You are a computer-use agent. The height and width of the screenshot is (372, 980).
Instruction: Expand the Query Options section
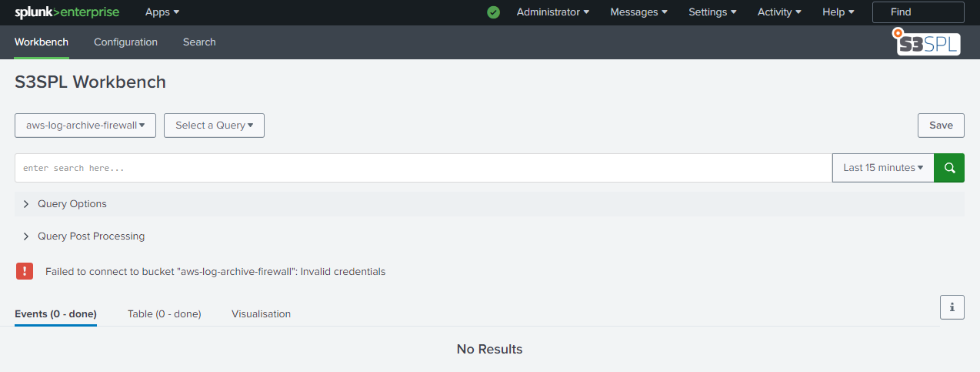point(72,204)
